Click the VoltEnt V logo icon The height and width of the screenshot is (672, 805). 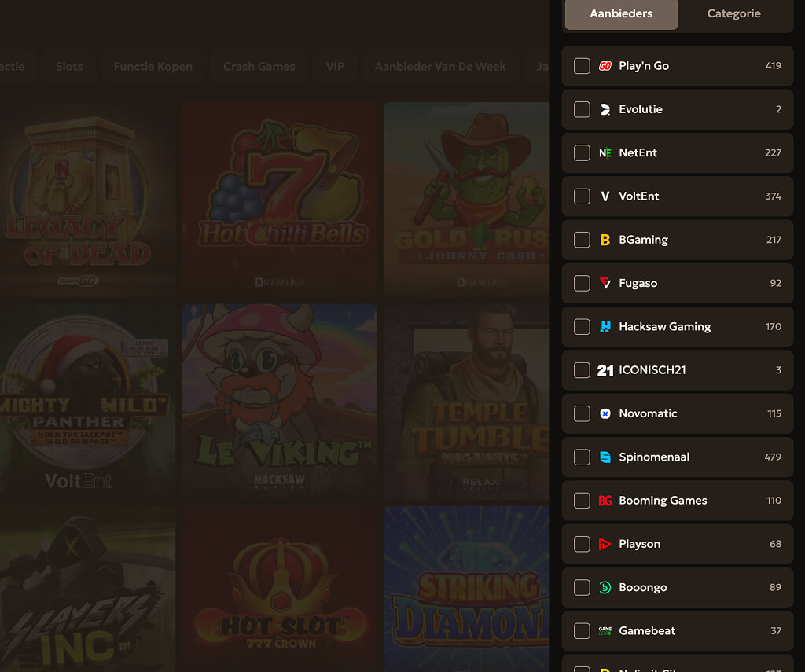pyautogui.click(x=605, y=196)
